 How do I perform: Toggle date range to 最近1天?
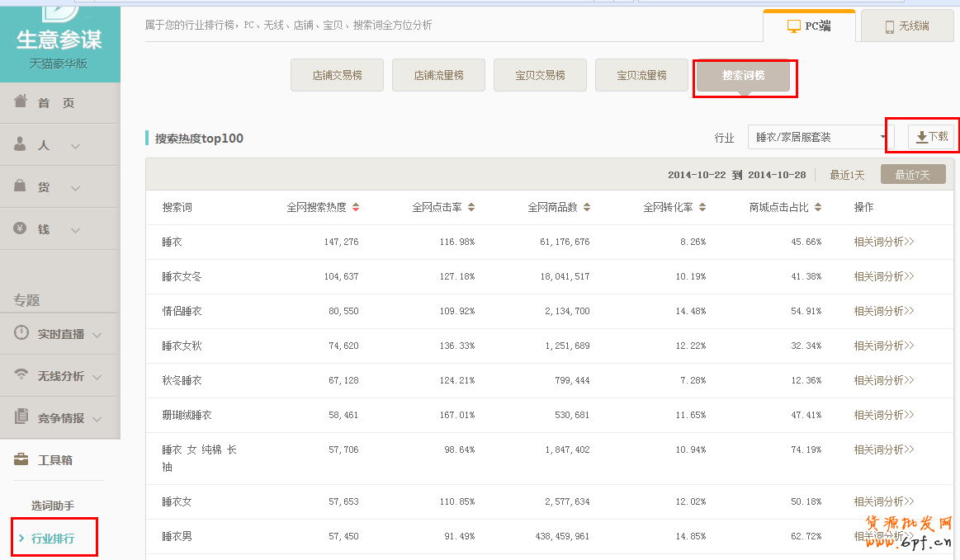pyautogui.click(x=847, y=175)
